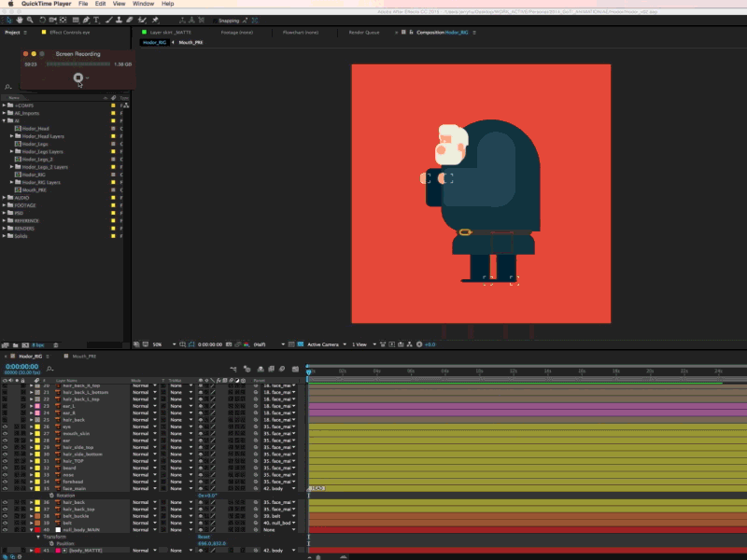Viewport: 747px width, 560px height.
Task: Select the Type tool
Action: pos(96,20)
